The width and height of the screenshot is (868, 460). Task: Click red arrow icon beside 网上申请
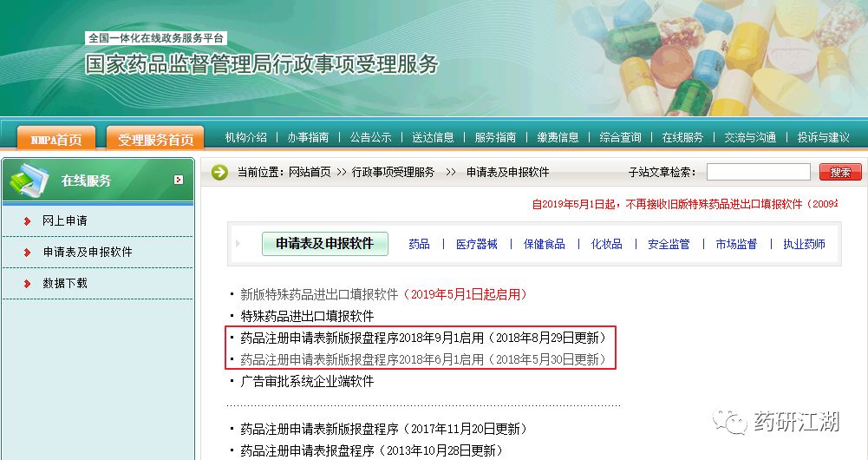pyautogui.click(x=27, y=221)
